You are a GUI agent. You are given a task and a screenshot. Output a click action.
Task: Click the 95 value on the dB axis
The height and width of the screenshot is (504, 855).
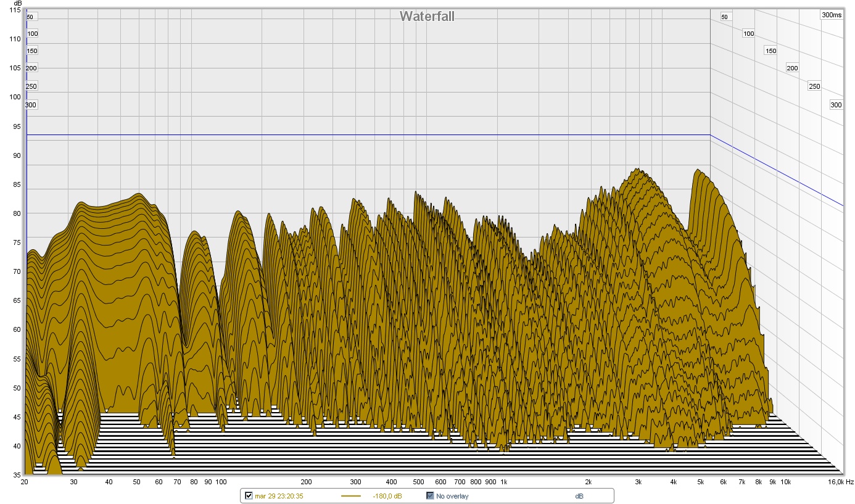17,126
